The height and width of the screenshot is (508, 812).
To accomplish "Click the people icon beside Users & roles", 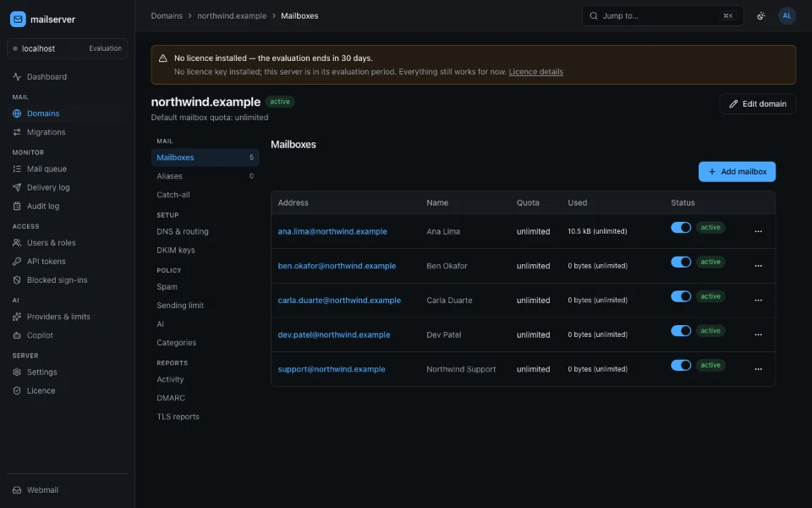I will [x=17, y=243].
